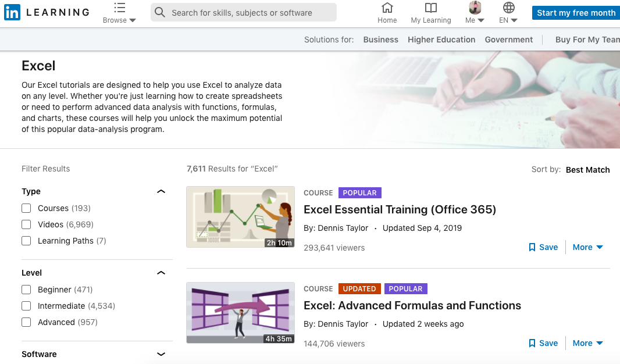620x364 pixels.
Task: Open the Browse list icon
Action: (x=119, y=8)
